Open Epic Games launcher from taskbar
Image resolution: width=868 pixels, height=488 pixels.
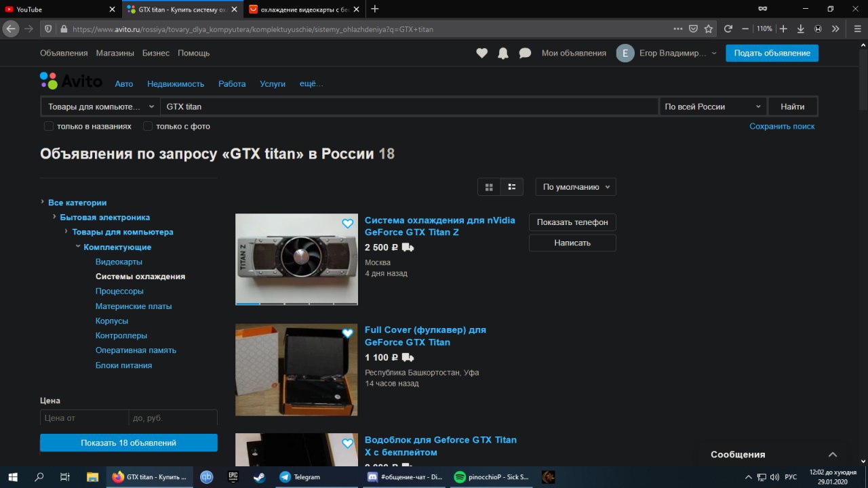click(x=233, y=477)
